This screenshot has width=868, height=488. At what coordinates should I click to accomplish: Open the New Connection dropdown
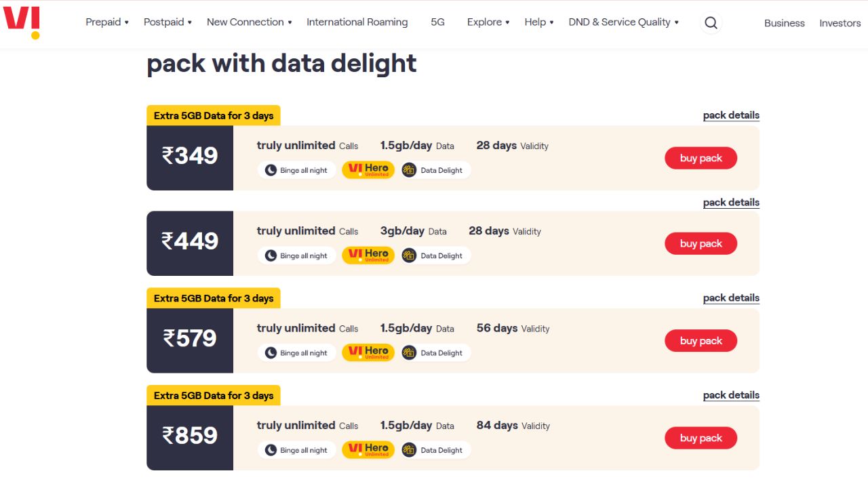249,22
